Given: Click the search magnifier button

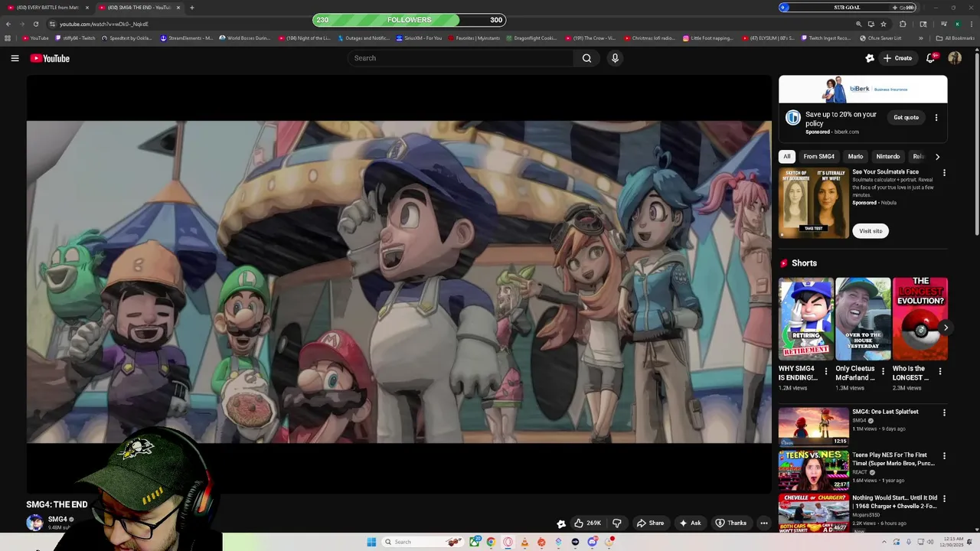Looking at the screenshot, I should [586, 58].
